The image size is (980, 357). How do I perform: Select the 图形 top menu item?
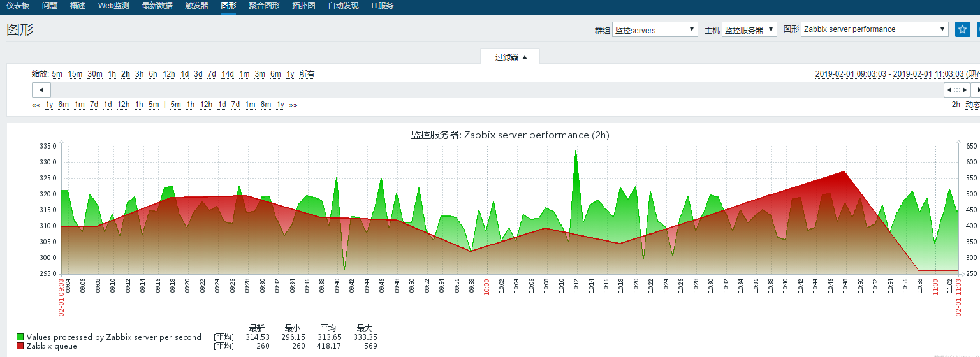228,6
